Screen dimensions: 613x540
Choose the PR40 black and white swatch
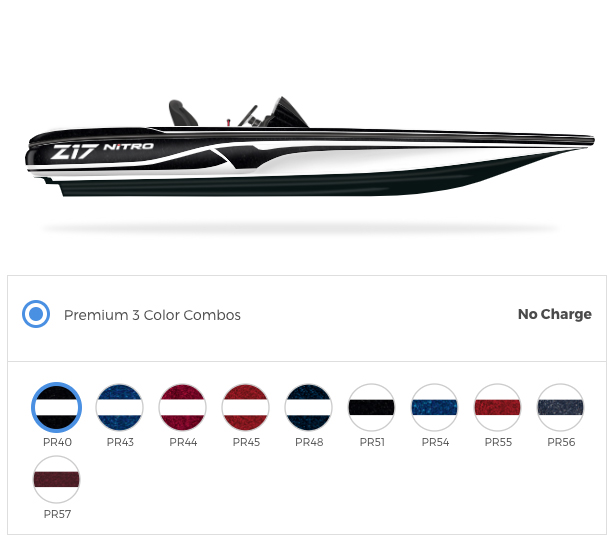click(57, 407)
